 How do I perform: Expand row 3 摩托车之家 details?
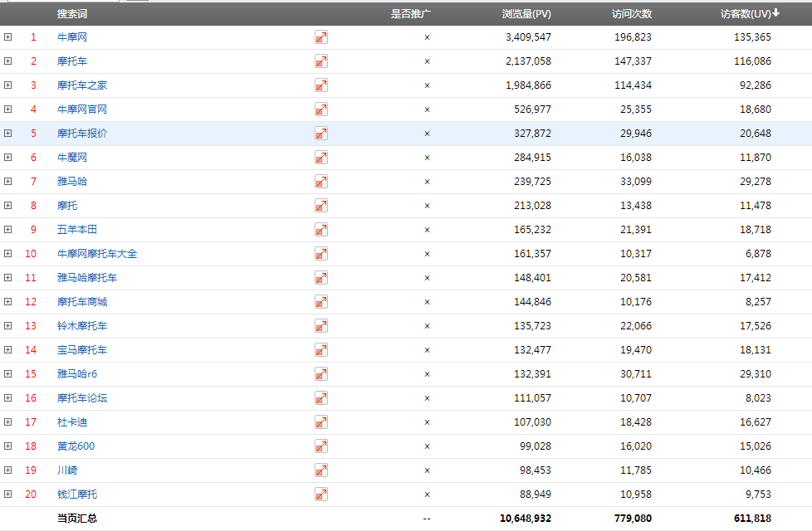pos(7,85)
